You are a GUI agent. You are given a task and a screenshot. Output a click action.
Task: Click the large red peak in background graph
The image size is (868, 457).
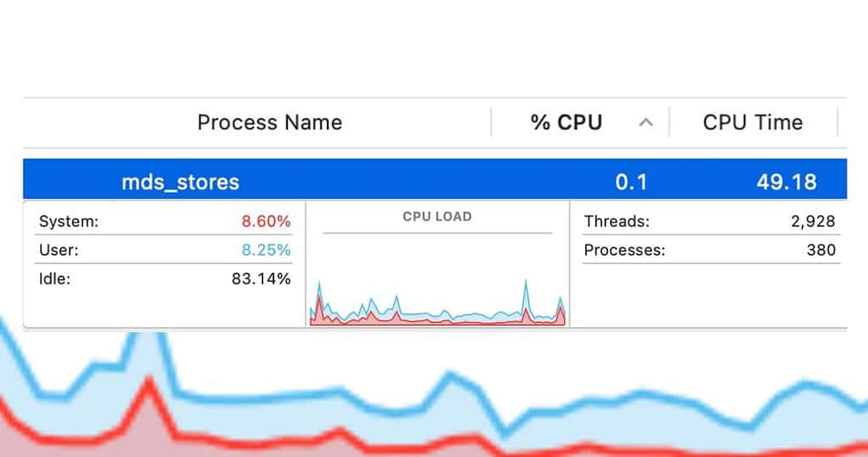click(x=149, y=386)
